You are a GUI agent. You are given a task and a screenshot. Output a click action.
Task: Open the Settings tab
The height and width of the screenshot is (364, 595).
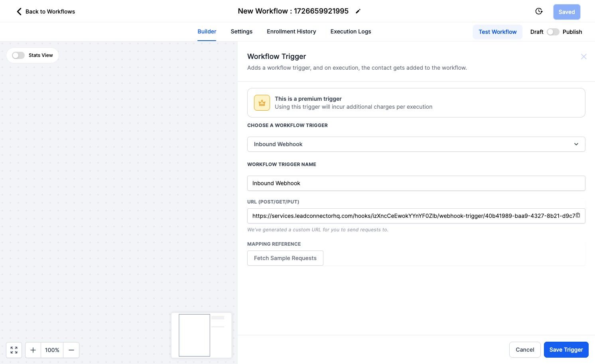click(241, 31)
